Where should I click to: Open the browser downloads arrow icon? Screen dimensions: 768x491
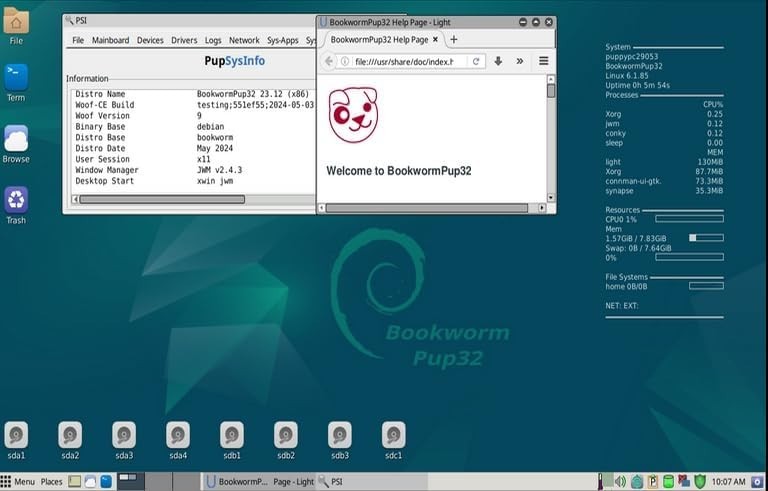498,61
